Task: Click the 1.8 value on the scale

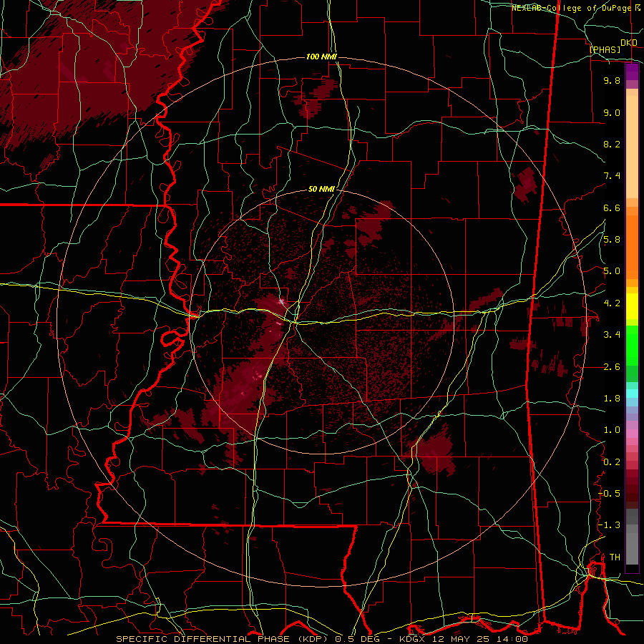Action: (x=612, y=399)
